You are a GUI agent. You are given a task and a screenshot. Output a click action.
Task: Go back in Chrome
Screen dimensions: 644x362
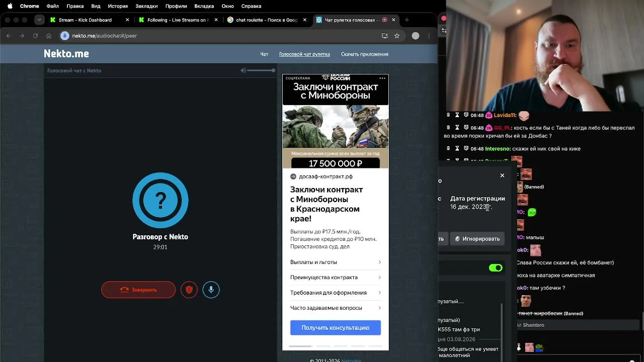(x=9, y=36)
